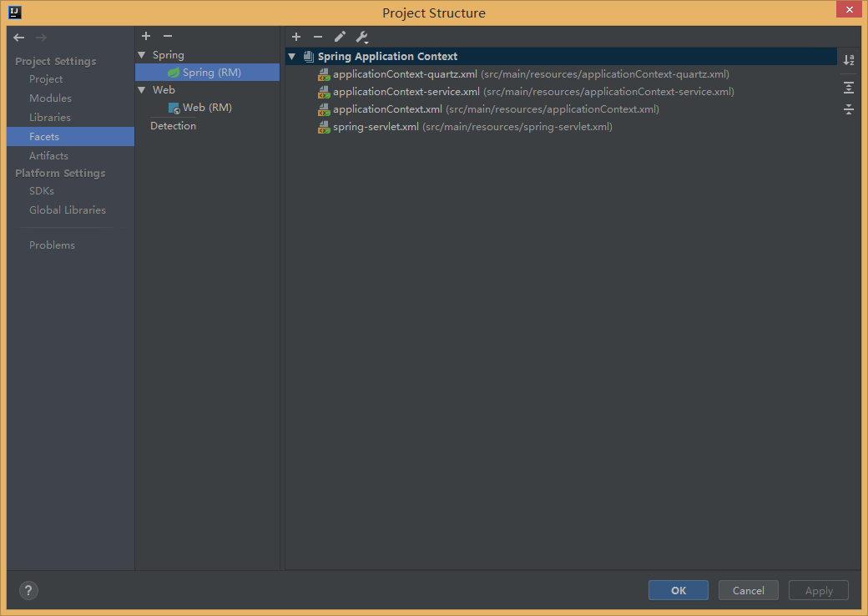Screen dimensions: 868x616
Task: Select the Spring group label in facets tree
Action: pos(169,55)
